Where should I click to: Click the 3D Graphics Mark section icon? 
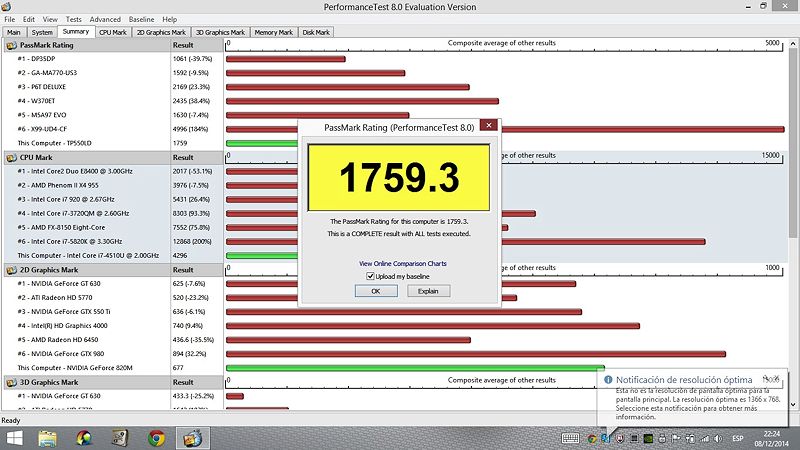pyautogui.click(x=11, y=382)
